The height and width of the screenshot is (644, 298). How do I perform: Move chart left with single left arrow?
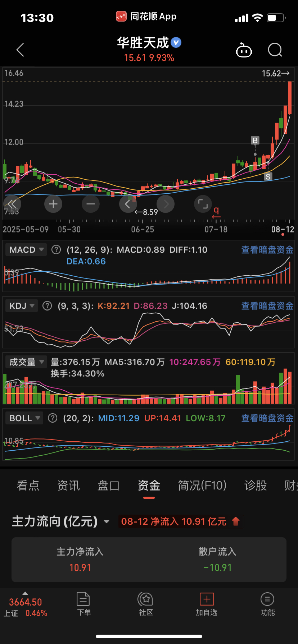pyautogui.click(x=128, y=204)
